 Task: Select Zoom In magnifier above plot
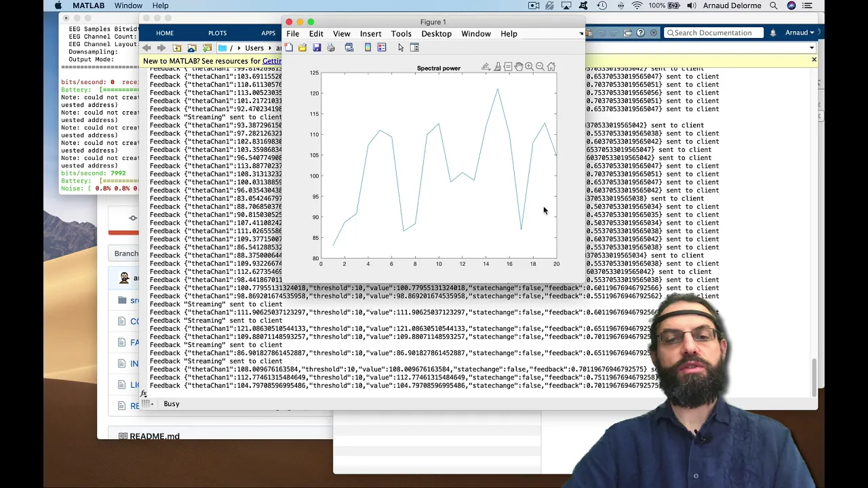(529, 66)
